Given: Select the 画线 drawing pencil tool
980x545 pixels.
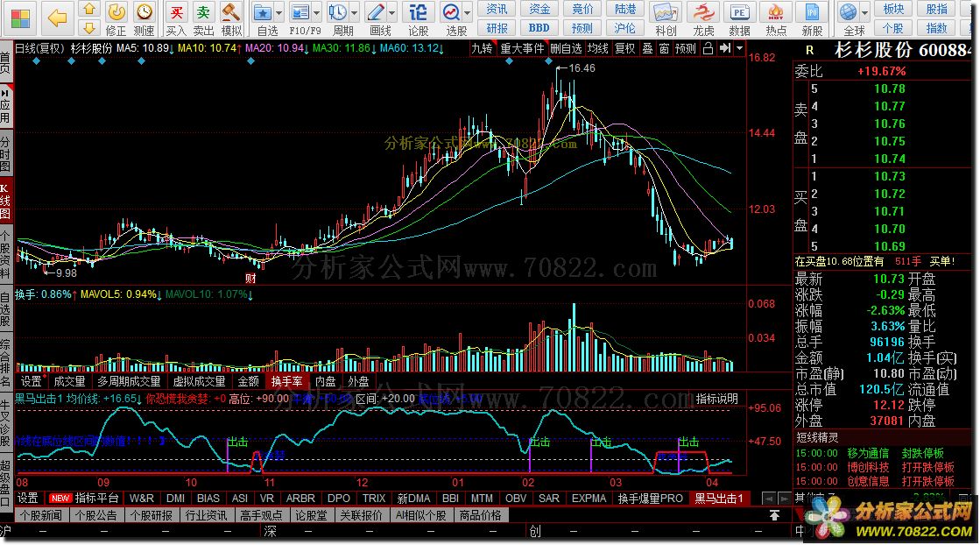Looking at the screenshot, I should tap(376, 12).
